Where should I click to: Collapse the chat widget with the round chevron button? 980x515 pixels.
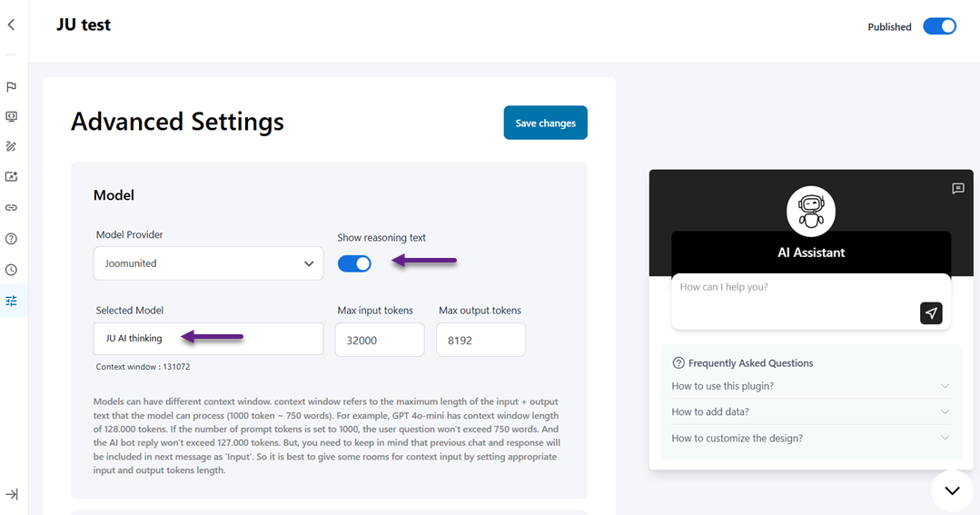tap(952, 490)
